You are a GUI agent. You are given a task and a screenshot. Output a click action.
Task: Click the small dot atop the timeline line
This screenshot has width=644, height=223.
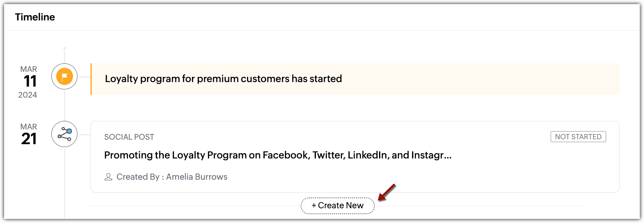64,49
